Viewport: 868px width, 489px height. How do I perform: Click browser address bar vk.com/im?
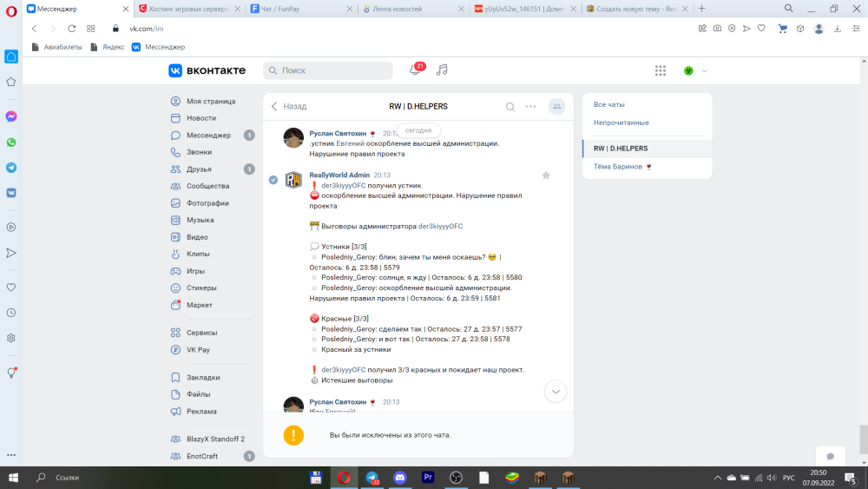point(147,29)
